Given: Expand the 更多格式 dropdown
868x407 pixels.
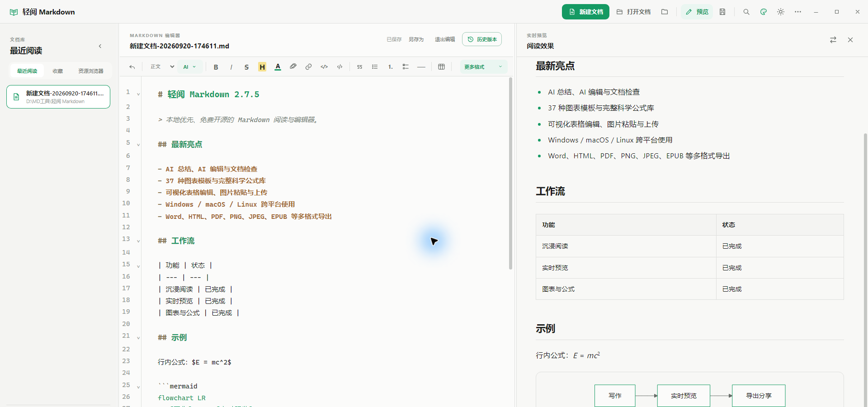Looking at the screenshot, I should (483, 67).
